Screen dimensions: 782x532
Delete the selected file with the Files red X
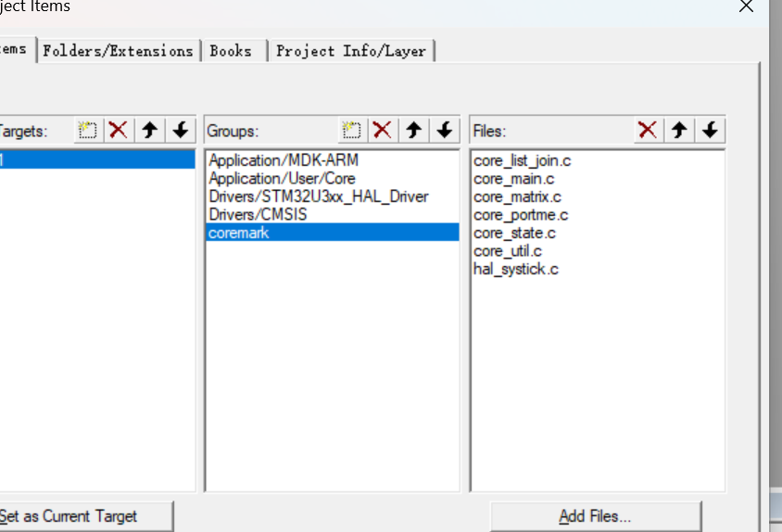coord(648,131)
